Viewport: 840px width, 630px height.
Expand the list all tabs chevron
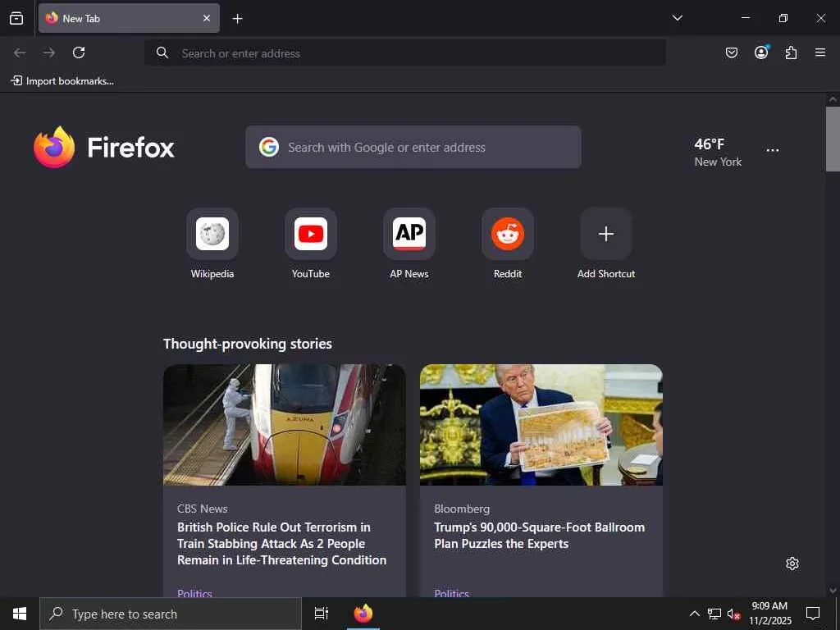coord(677,18)
